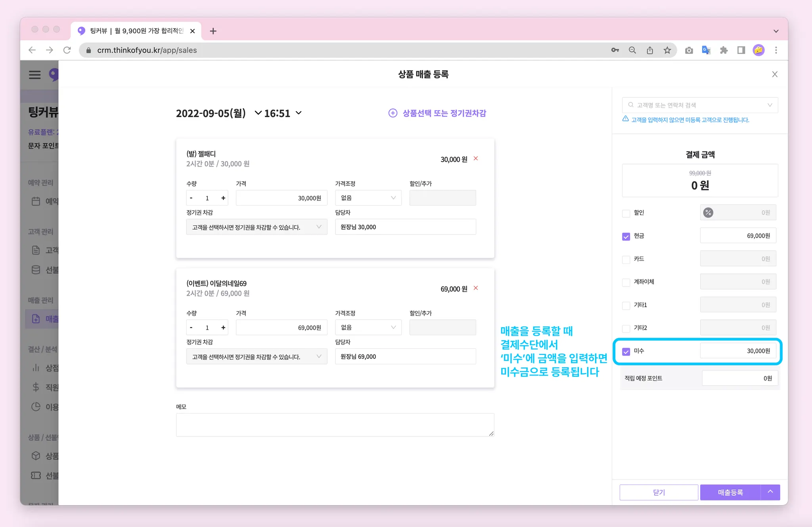Click the hamburger menu icon
The height and width of the screenshot is (527, 812).
[x=35, y=75]
